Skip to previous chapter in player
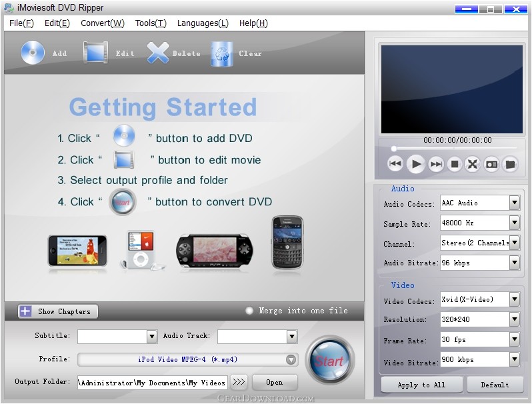This screenshot has height=404, width=532. [395, 164]
